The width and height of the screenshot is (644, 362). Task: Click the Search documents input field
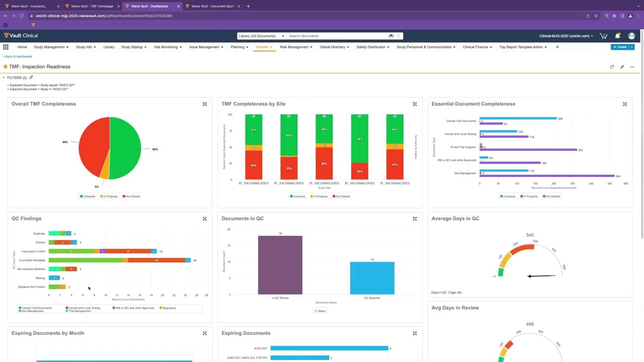click(x=337, y=36)
